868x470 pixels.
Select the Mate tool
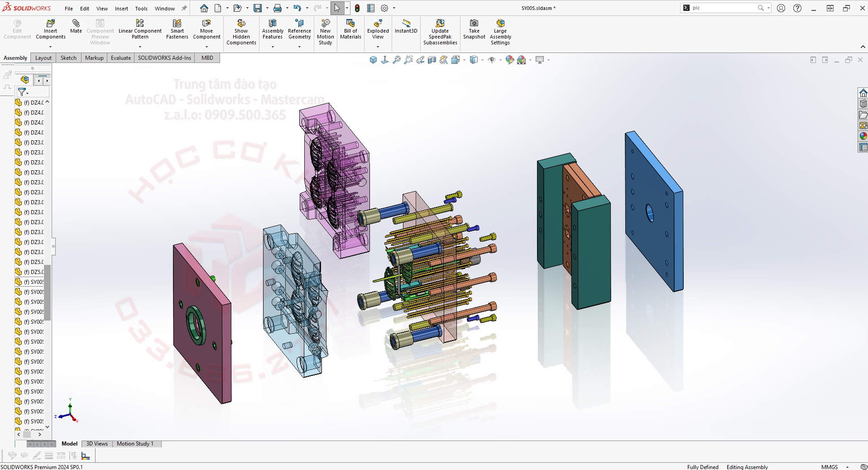[x=76, y=26]
